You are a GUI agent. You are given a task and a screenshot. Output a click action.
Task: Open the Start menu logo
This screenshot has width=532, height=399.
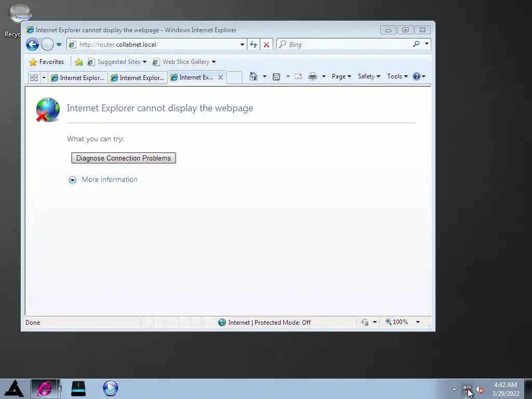pos(14,389)
